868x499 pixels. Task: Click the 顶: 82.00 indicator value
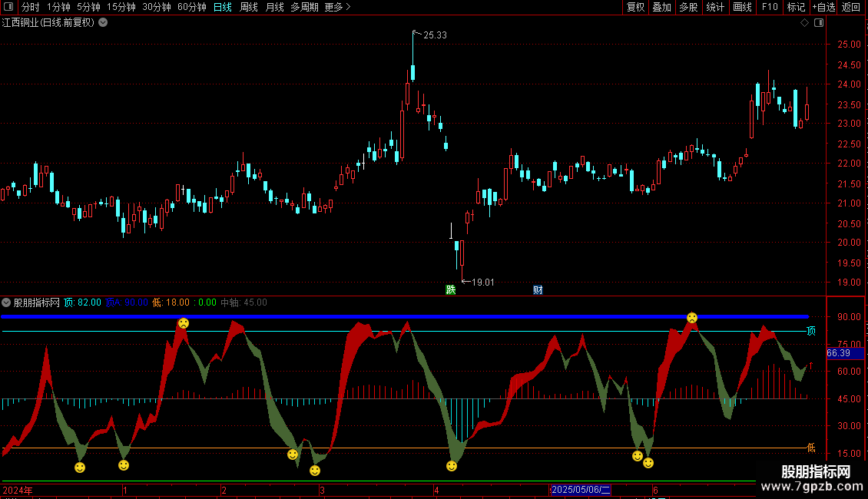(x=82, y=302)
